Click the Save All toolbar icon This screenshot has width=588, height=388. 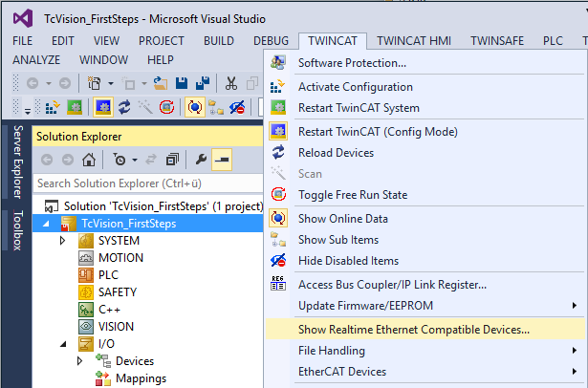tap(203, 83)
